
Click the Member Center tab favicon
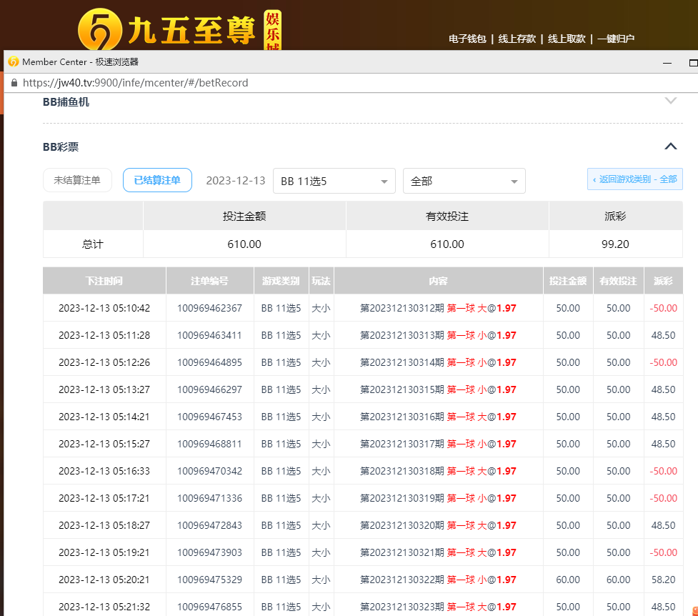[x=13, y=62]
